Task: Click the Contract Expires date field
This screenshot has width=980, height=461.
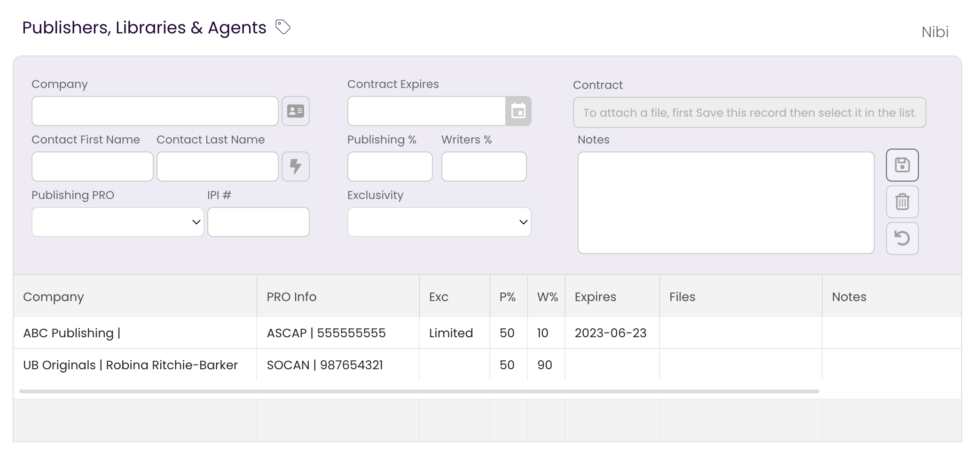Action: (x=426, y=111)
